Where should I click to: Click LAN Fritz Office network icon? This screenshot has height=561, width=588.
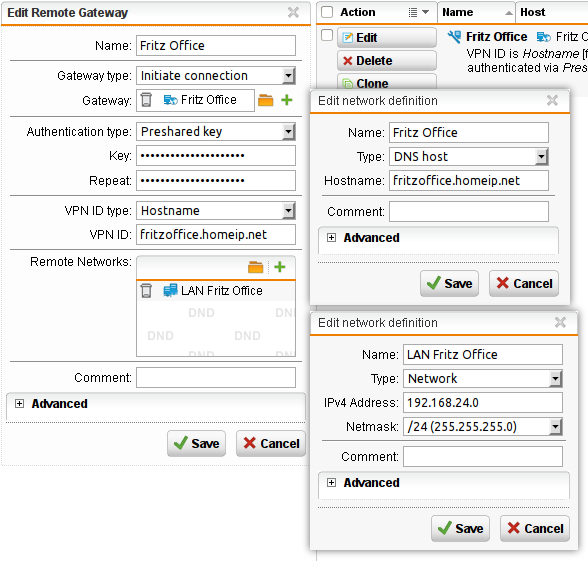[170, 291]
